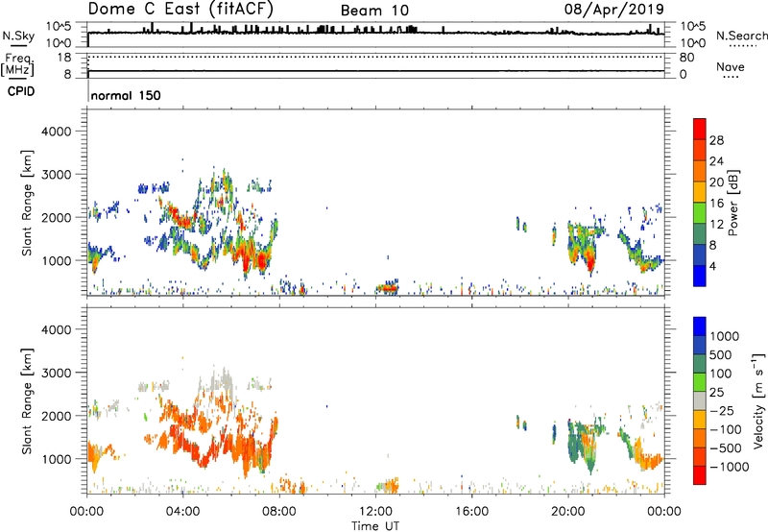This screenshot has width=768, height=532.
Task: Click the 'N.Sky' legend label
Action: [x=18, y=36]
